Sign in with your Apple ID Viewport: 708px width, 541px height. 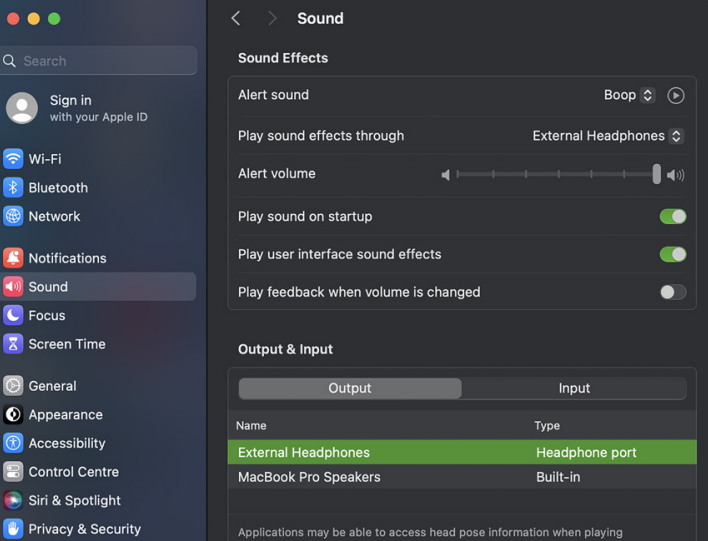click(98, 108)
